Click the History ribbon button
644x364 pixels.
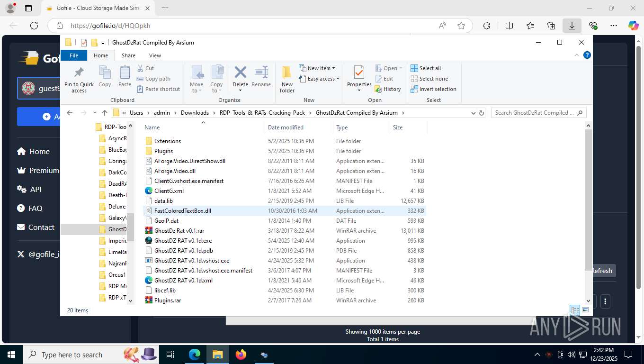click(x=388, y=89)
